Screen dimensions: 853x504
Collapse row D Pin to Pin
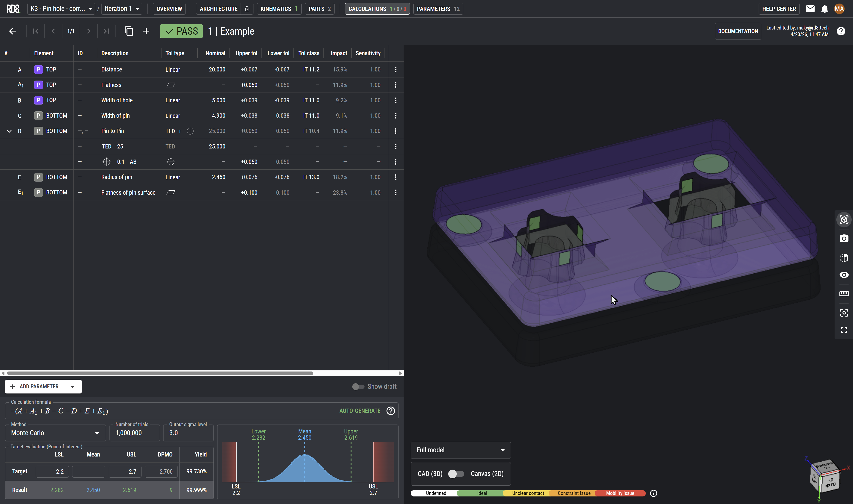[x=10, y=131]
